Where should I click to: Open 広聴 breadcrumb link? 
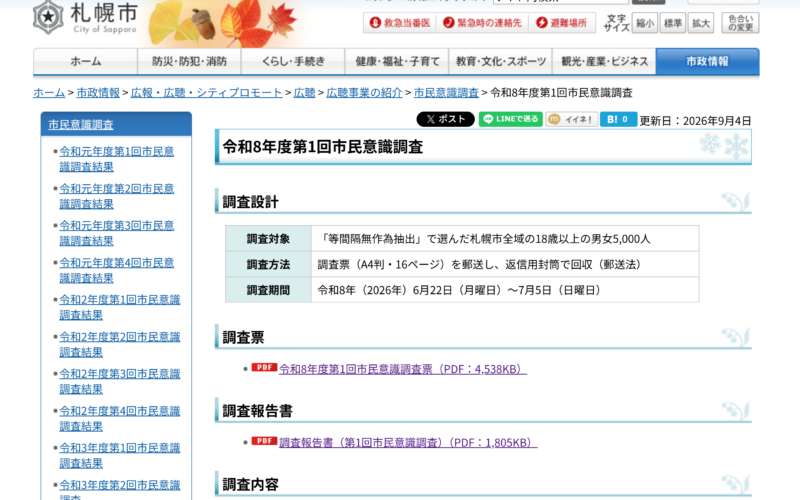click(304, 93)
